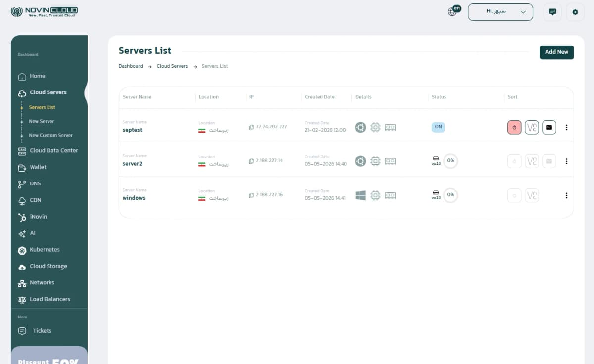Click the volume disk icon for windows
The height and width of the screenshot is (364, 594).
click(436, 193)
